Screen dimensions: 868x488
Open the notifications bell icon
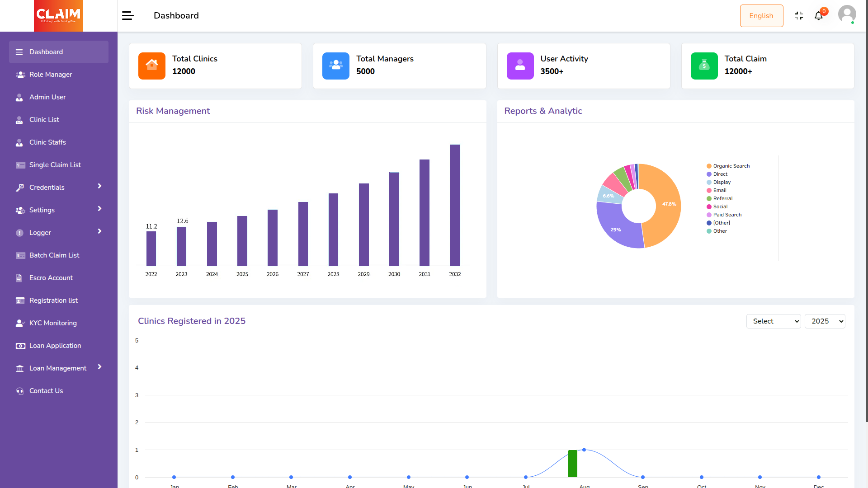[x=819, y=16]
